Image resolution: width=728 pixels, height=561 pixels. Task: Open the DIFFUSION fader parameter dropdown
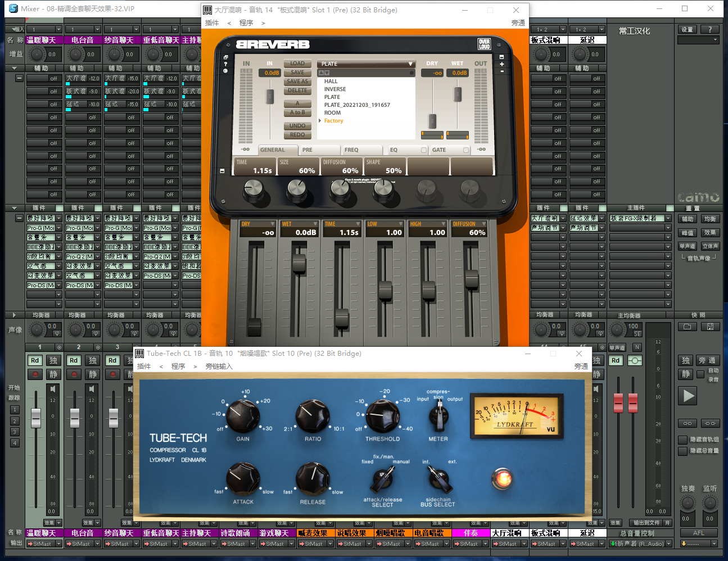tap(483, 224)
